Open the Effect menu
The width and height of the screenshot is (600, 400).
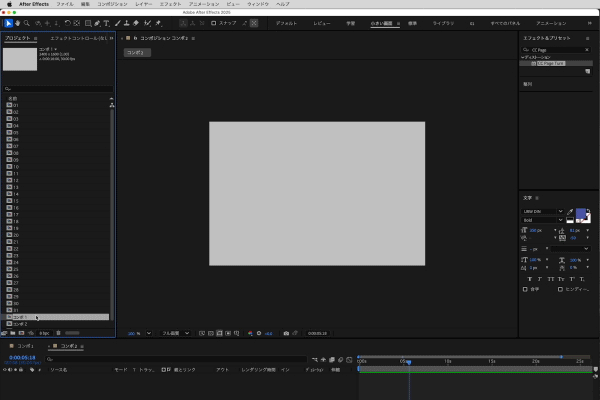pyautogui.click(x=170, y=4)
